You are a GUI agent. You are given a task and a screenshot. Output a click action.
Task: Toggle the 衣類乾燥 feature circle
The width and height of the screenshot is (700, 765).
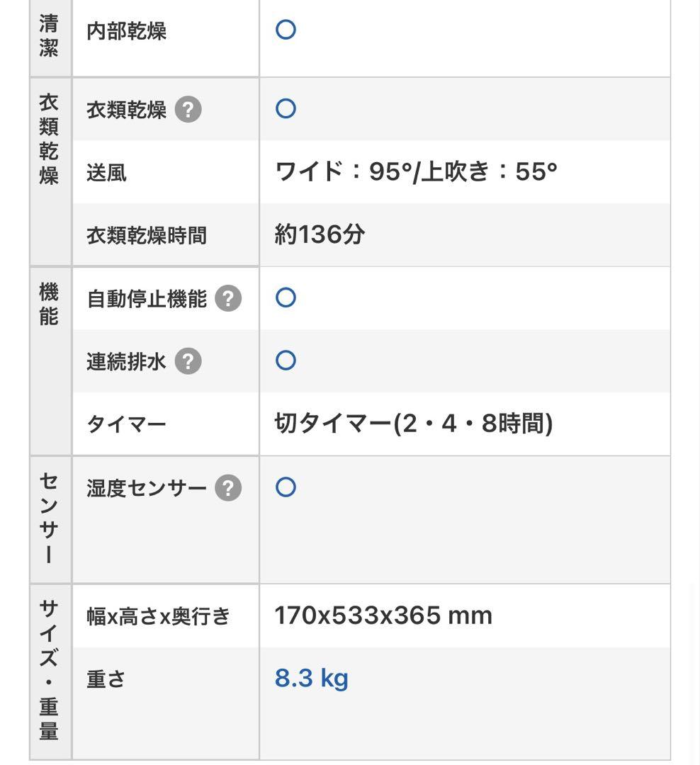[286, 108]
